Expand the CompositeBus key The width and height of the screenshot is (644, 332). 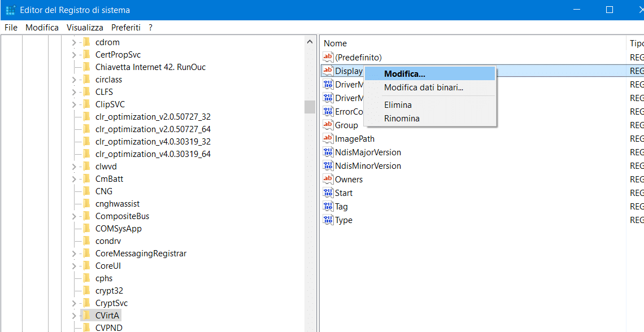pos(74,216)
